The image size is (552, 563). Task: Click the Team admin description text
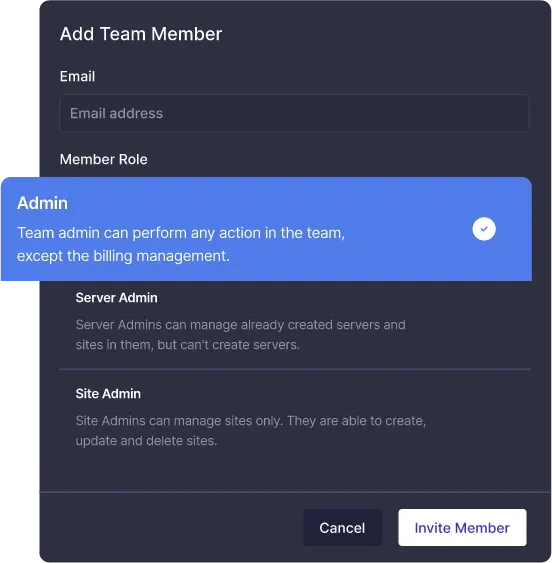pos(181,245)
